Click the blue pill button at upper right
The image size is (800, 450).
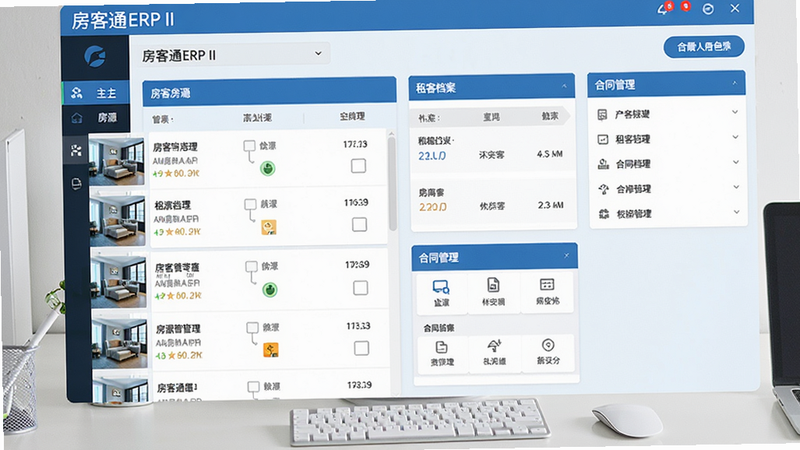coord(704,47)
